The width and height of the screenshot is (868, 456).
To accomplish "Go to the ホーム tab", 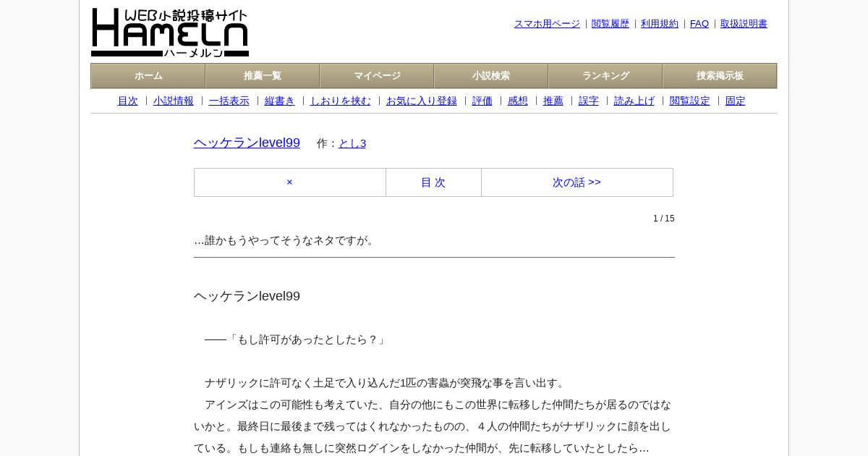I will (x=148, y=76).
